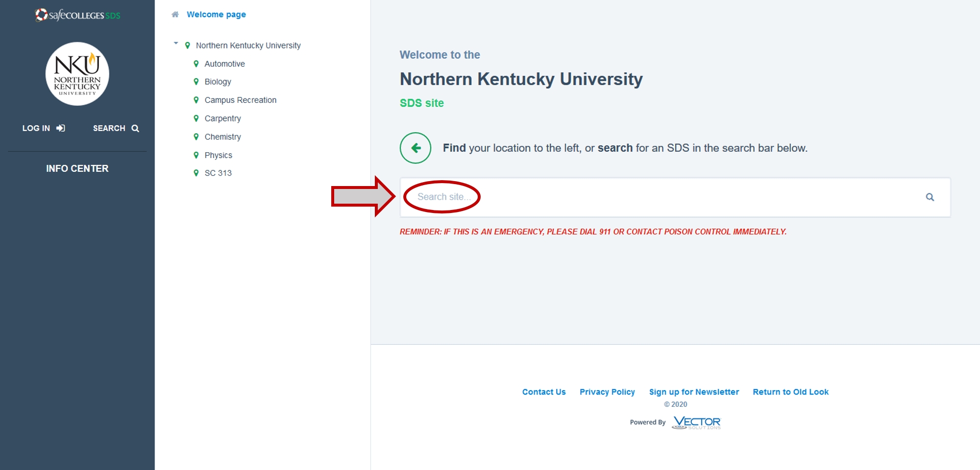Image resolution: width=980 pixels, height=470 pixels.
Task: Open the Contact Us link
Action: 543,392
